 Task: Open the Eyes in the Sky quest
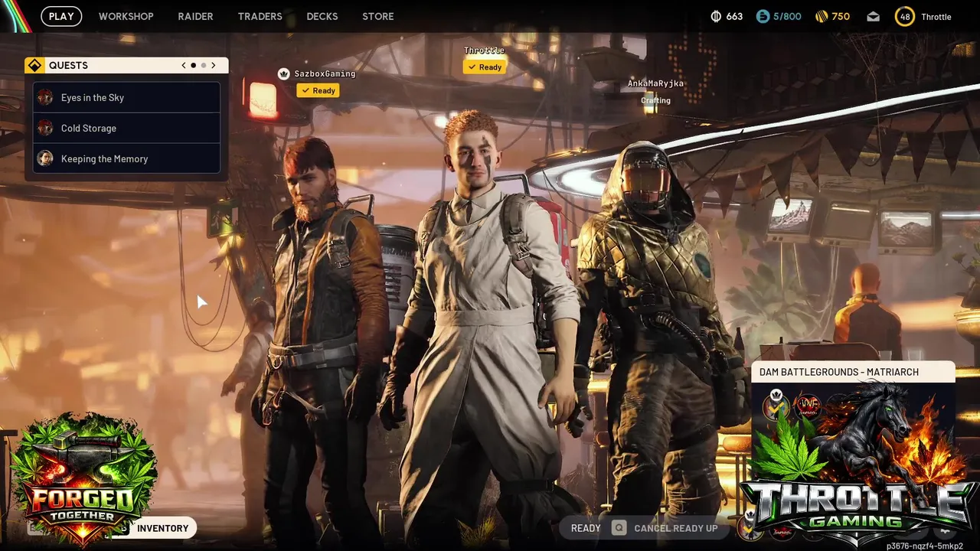coord(127,97)
